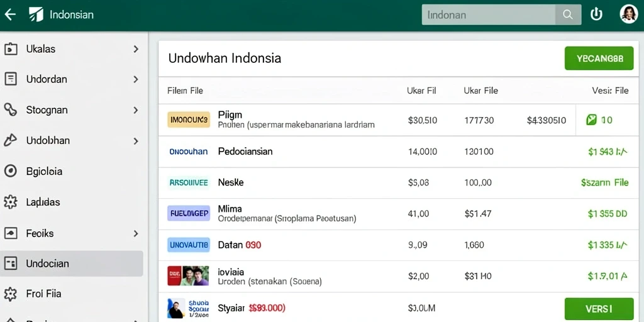
Task: Click the Neske file name
Action: point(231,182)
